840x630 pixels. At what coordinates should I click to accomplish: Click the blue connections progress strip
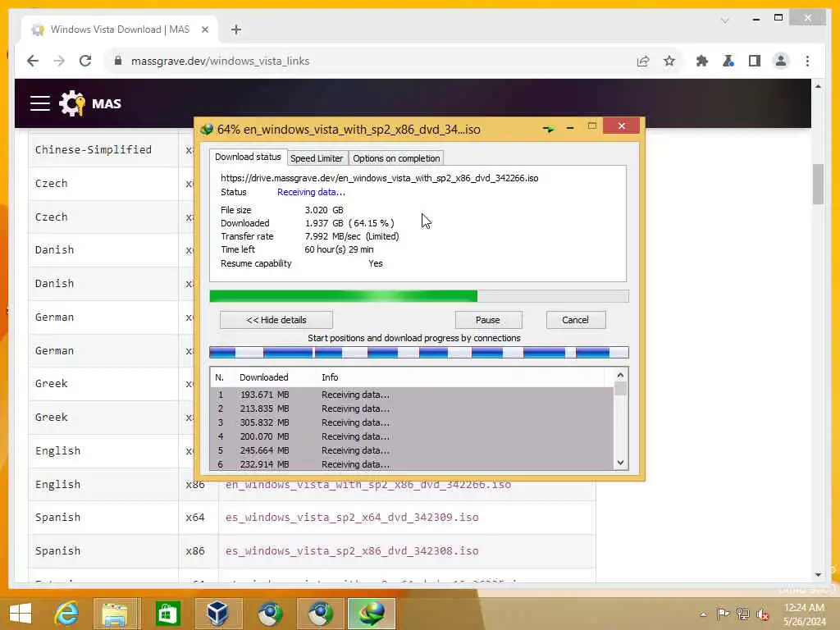(419, 352)
